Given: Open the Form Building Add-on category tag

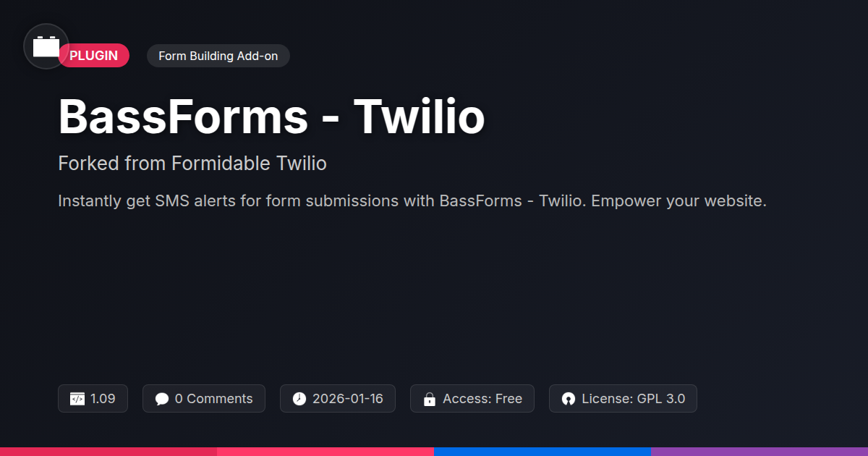Looking at the screenshot, I should click(218, 56).
